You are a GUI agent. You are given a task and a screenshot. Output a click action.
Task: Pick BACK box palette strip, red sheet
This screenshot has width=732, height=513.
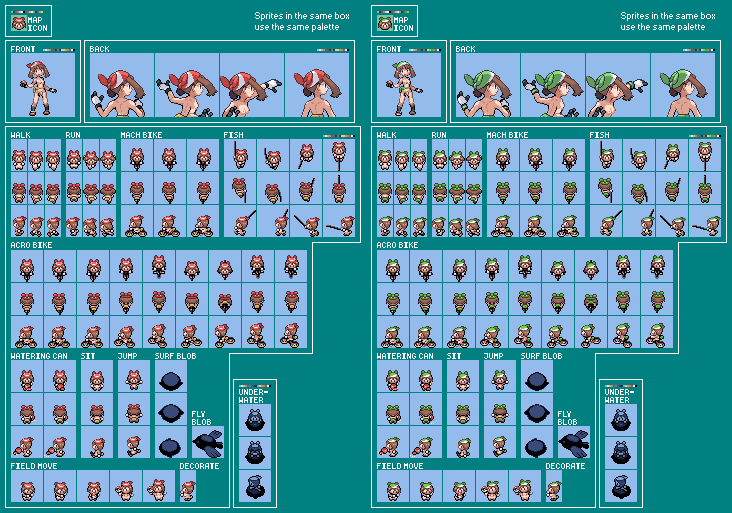click(333, 49)
